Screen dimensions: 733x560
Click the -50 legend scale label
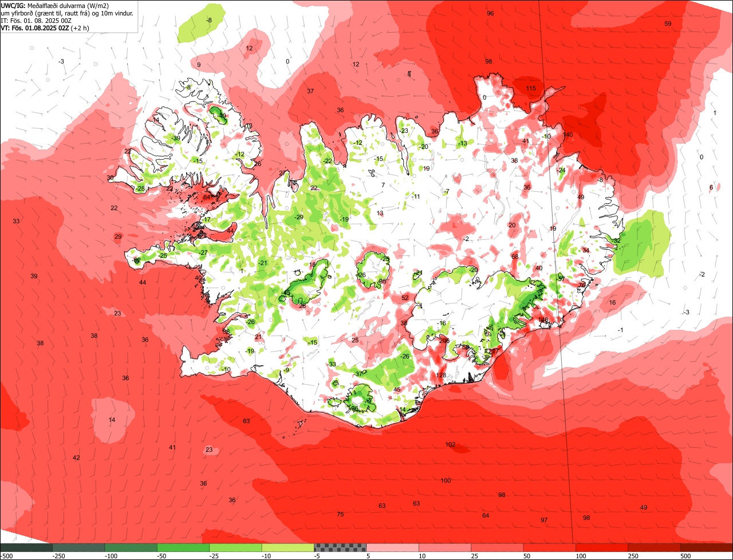click(162, 556)
